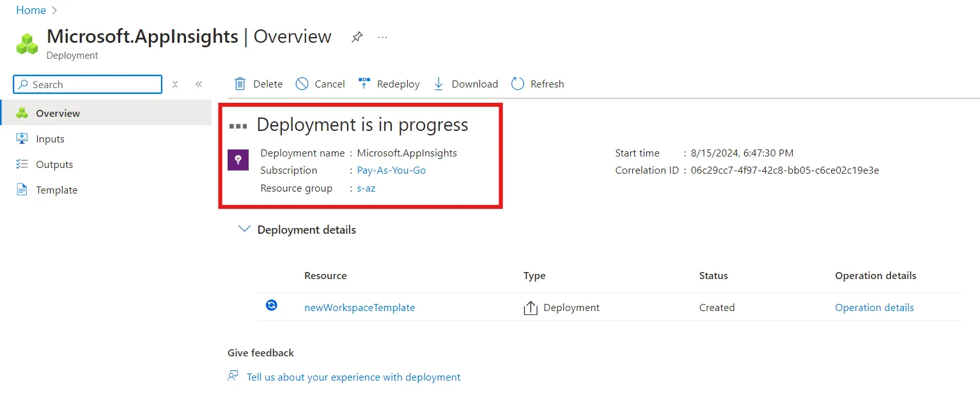The height and width of the screenshot is (417, 980).
Task: Click the Redeploy icon
Action: (x=364, y=84)
